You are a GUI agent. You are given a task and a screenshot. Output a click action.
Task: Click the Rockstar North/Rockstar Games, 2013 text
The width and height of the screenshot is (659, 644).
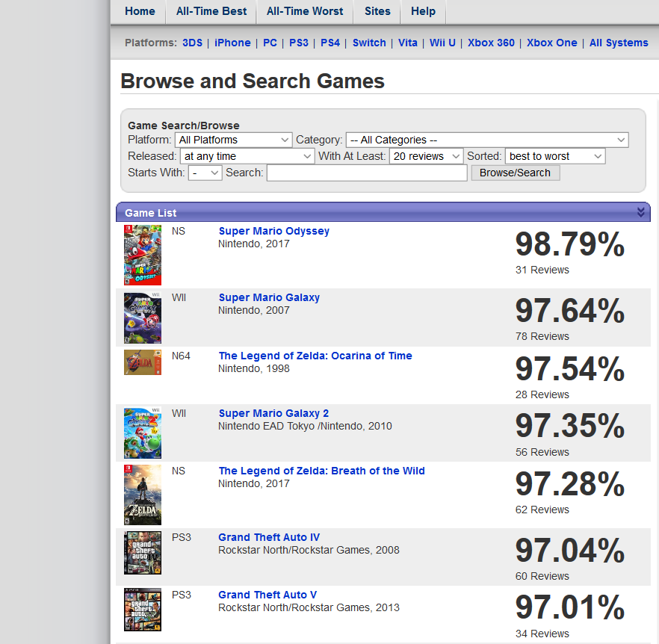pos(309,608)
